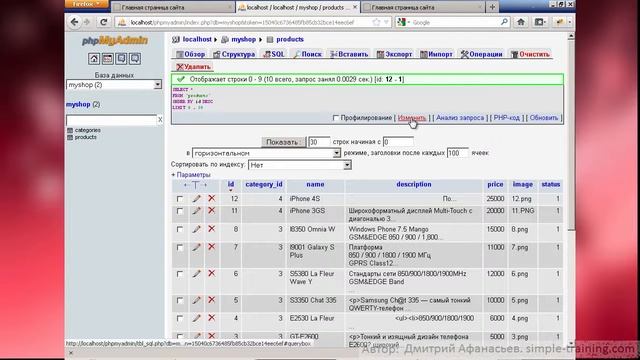Screen dimensions: 640x360
Task: Switch to the Обзор tab
Action: coord(190,54)
